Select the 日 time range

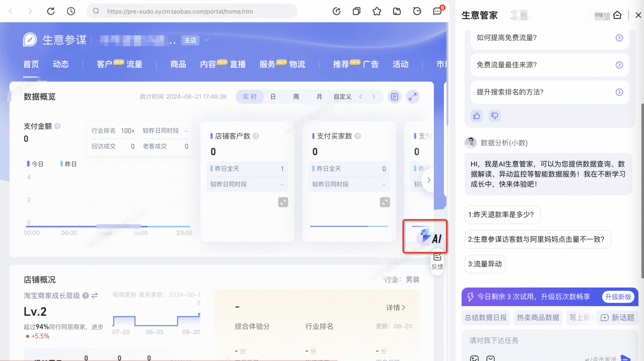(x=273, y=97)
